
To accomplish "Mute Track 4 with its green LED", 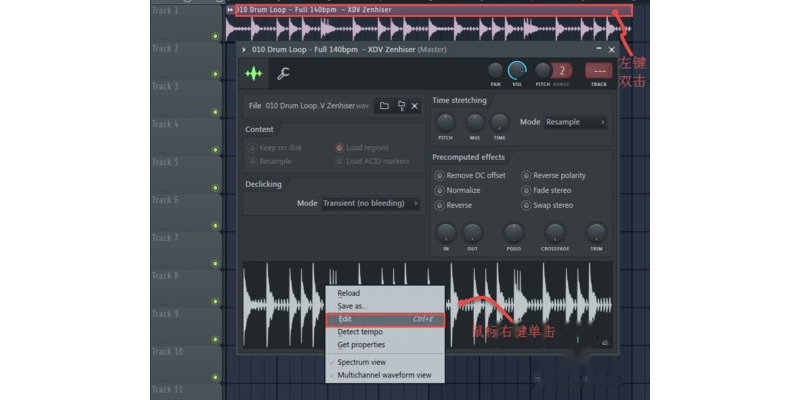I will click(215, 150).
